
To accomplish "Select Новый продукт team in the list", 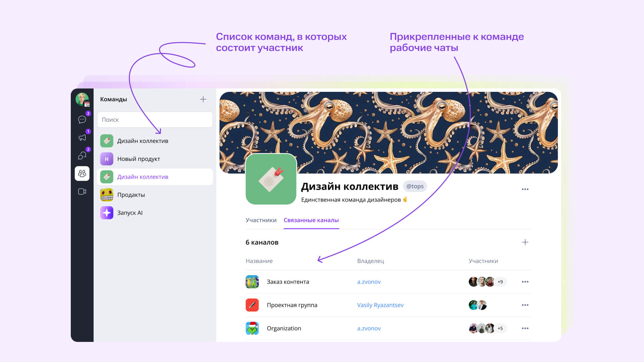I will point(155,159).
